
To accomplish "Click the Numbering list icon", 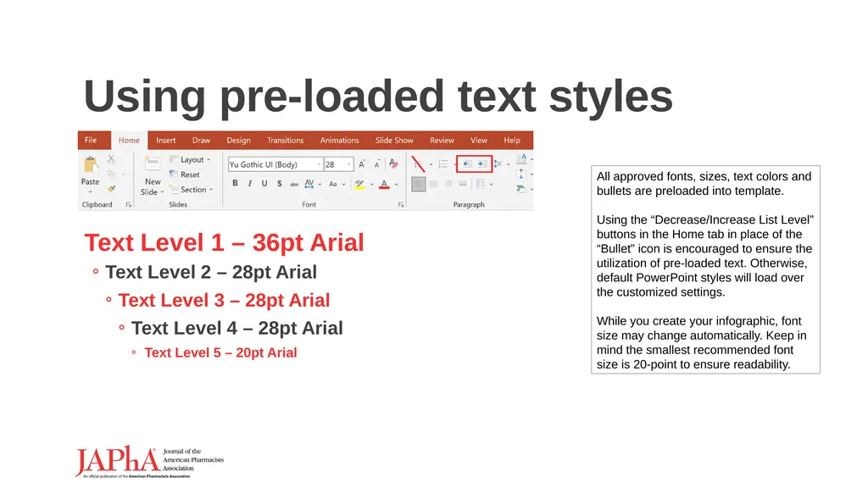I will pyautogui.click(x=442, y=164).
